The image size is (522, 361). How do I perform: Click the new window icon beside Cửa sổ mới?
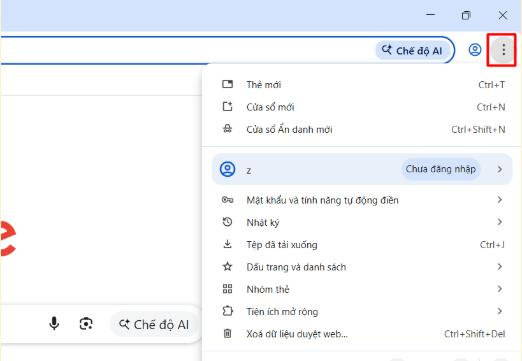point(227,106)
